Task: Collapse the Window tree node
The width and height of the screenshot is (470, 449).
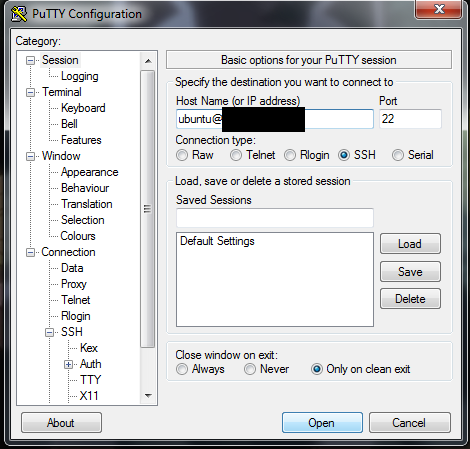Action: pyautogui.click(x=30, y=156)
